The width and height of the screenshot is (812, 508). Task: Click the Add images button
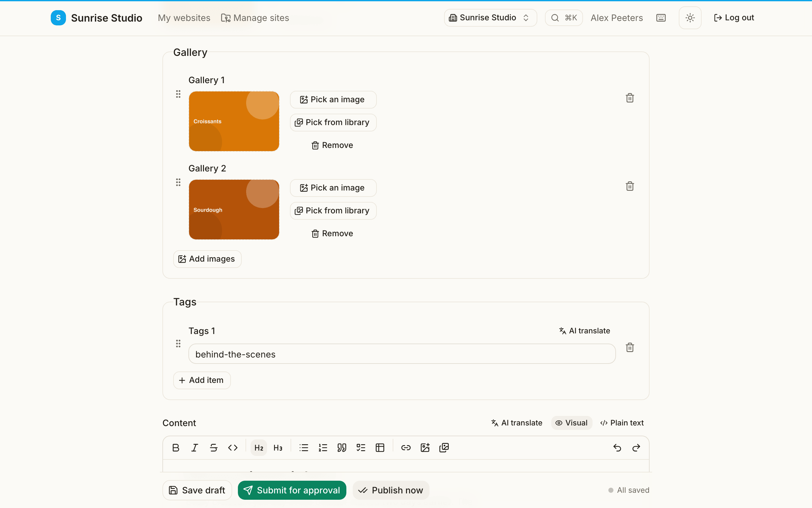click(x=207, y=259)
